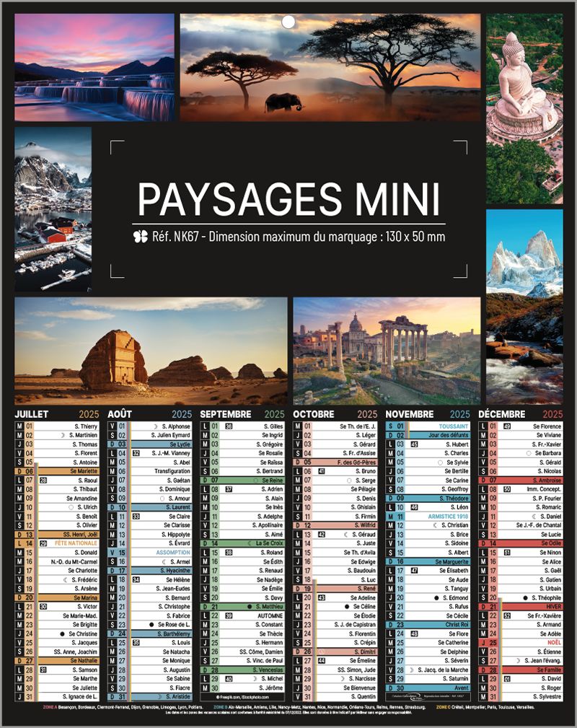577x728 pixels.
Task: Click the crescent moon beside S. Armel
Action: coord(164,562)
